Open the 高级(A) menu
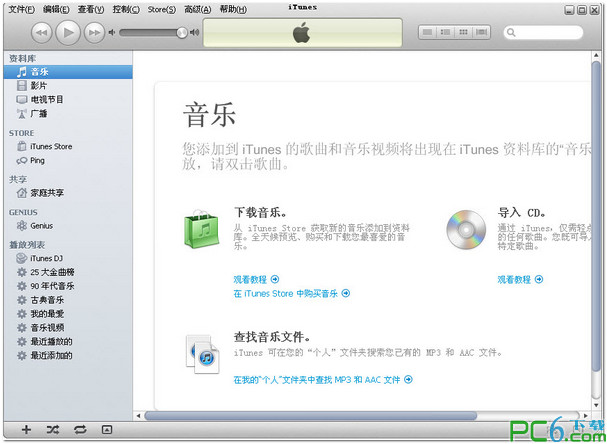Image resolution: width=607 pixels, height=444 pixels. click(x=197, y=9)
